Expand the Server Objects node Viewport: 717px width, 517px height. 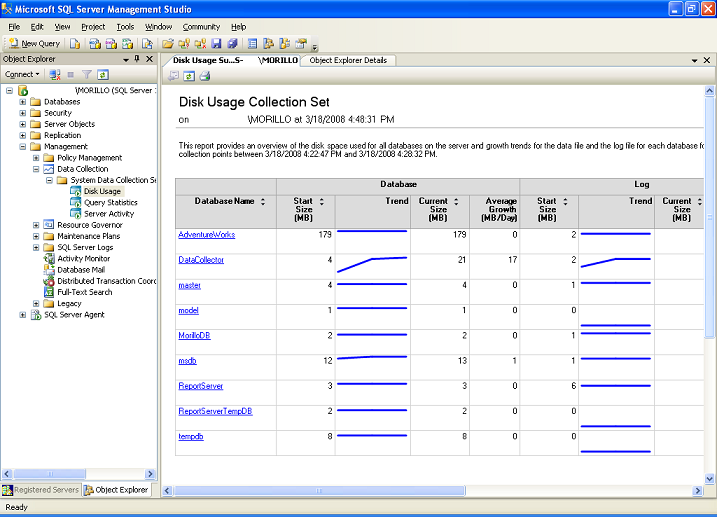(x=22, y=124)
